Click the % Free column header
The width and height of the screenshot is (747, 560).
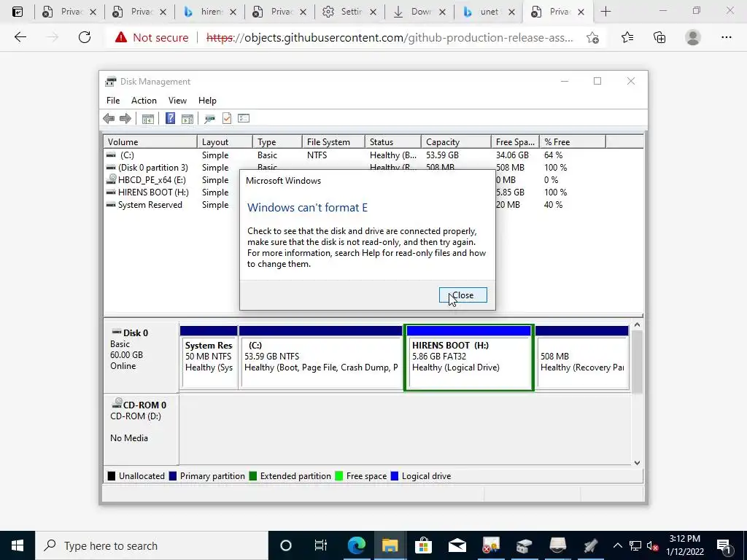[x=572, y=142]
